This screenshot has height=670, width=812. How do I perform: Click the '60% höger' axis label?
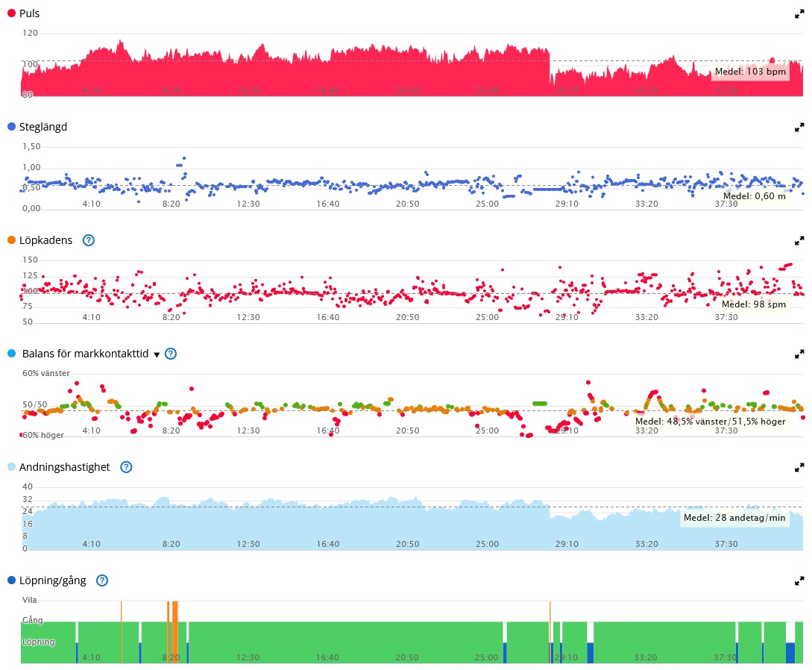click(x=43, y=435)
